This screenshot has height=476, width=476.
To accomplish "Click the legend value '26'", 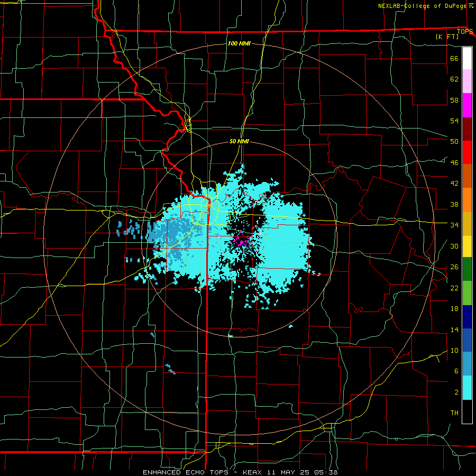I will (454, 267).
